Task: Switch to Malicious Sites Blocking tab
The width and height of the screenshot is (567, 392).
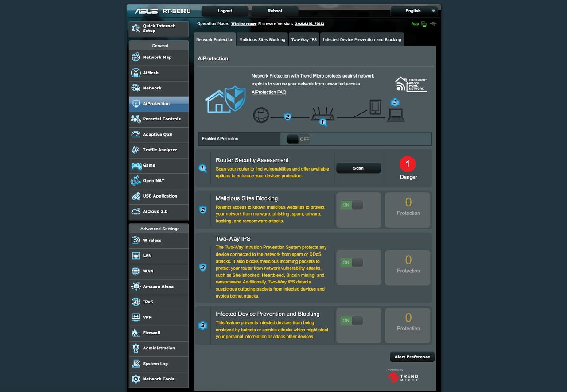Action: click(262, 39)
